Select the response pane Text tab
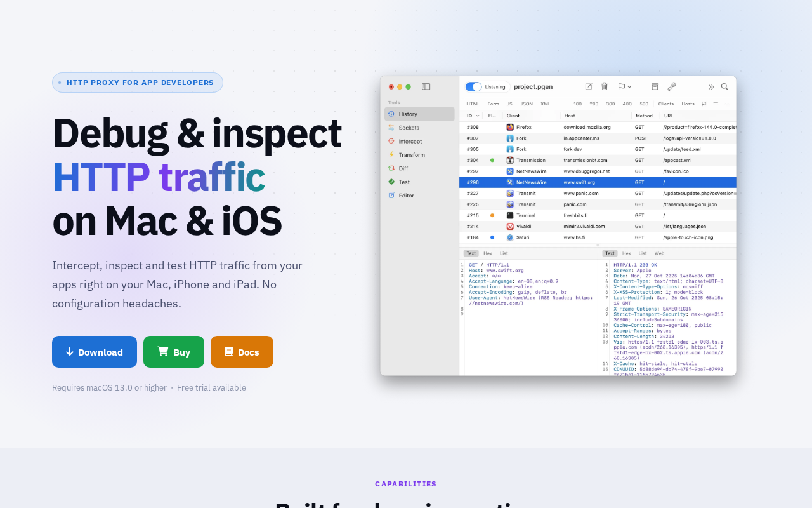 click(610, 253)
